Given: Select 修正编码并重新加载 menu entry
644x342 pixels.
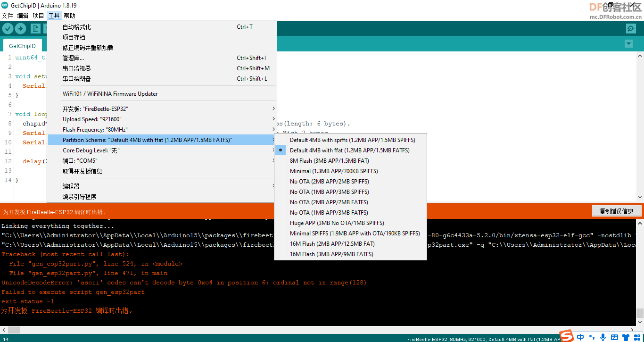Looking at the screenshot, I should point(161,48).
